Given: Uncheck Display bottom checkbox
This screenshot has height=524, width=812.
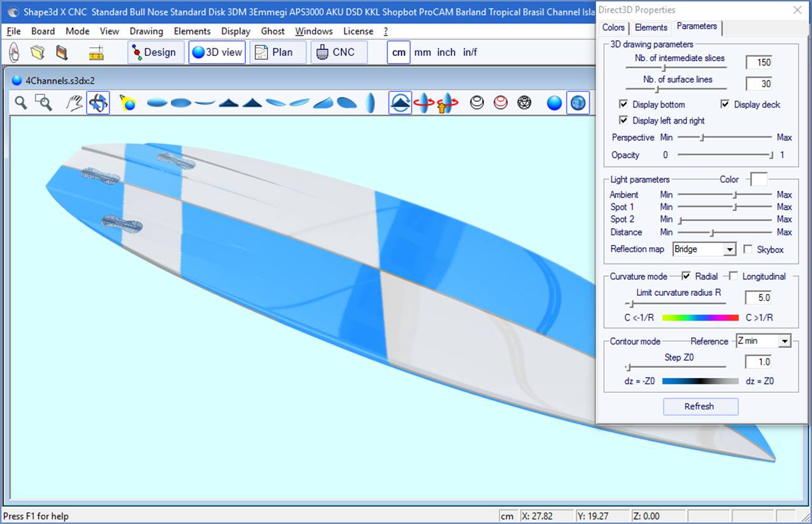Looking at the screenshot, I should click(623, 105).
